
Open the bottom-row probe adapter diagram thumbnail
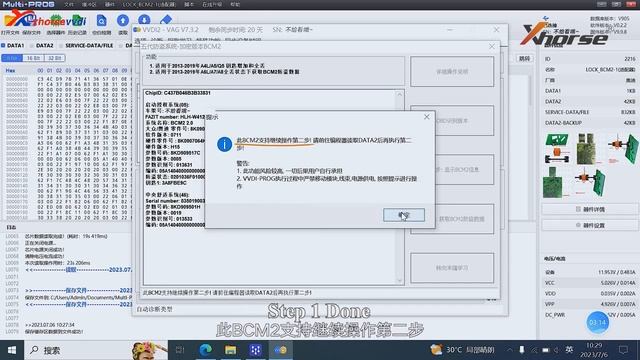point(590,182)
